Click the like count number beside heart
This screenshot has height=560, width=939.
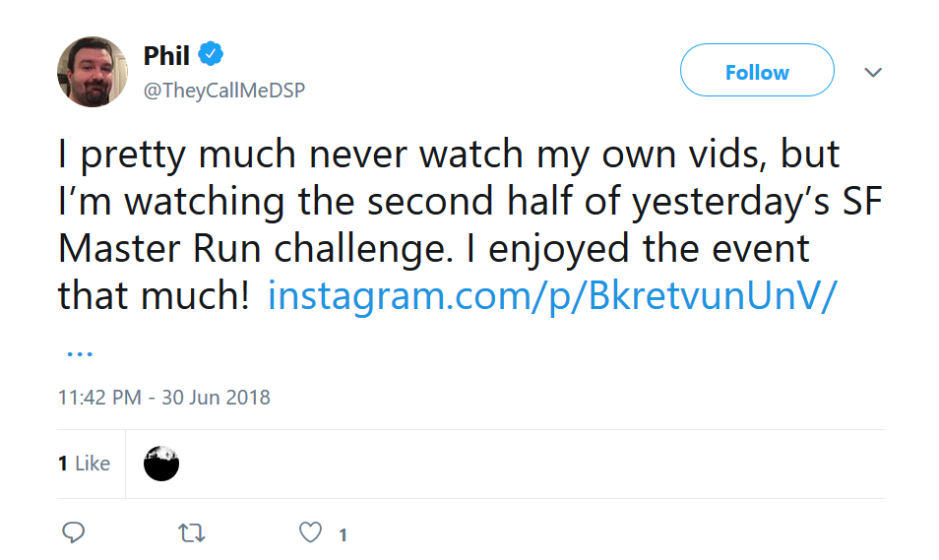344,534
